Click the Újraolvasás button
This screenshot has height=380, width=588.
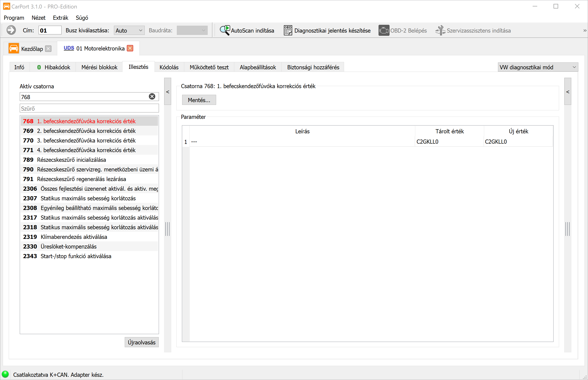[x=141, y=342]
